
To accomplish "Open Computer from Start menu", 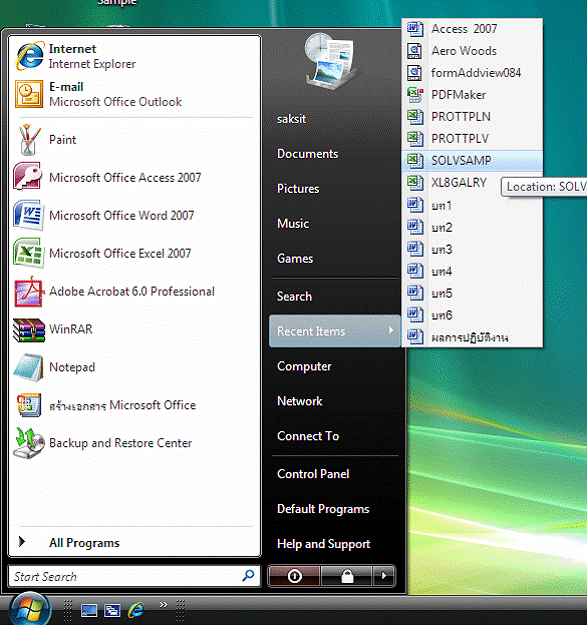I will coord(304,366).
